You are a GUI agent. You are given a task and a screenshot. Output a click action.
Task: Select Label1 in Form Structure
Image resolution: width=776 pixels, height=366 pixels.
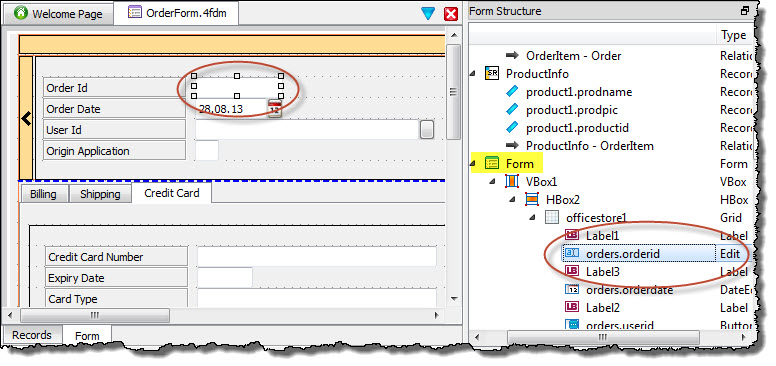point(602,236)
